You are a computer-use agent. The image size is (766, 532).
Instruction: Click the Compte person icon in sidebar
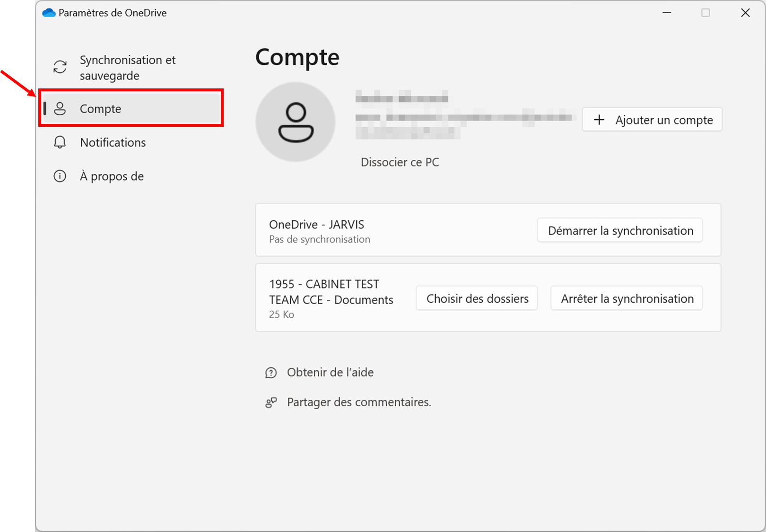coord(60,109)
